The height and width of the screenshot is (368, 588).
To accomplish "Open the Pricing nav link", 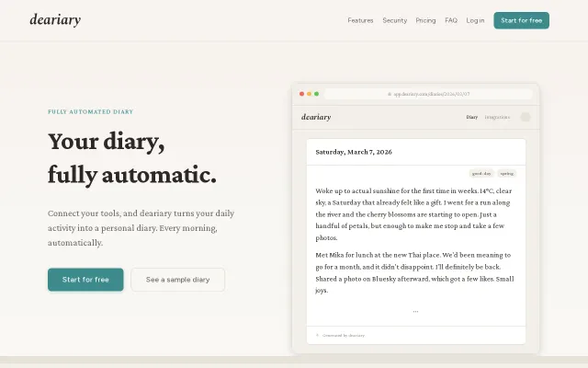I will [x=425, y=20].
